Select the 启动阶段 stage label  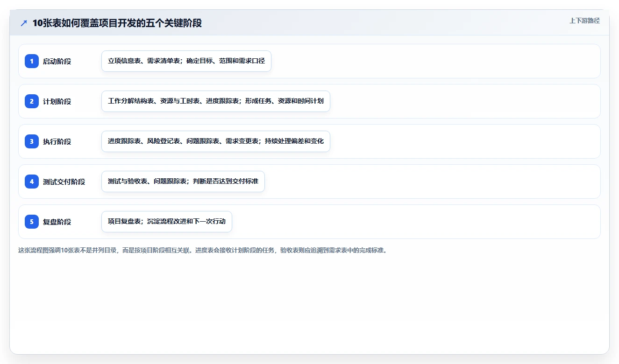[x=57, y=61]
